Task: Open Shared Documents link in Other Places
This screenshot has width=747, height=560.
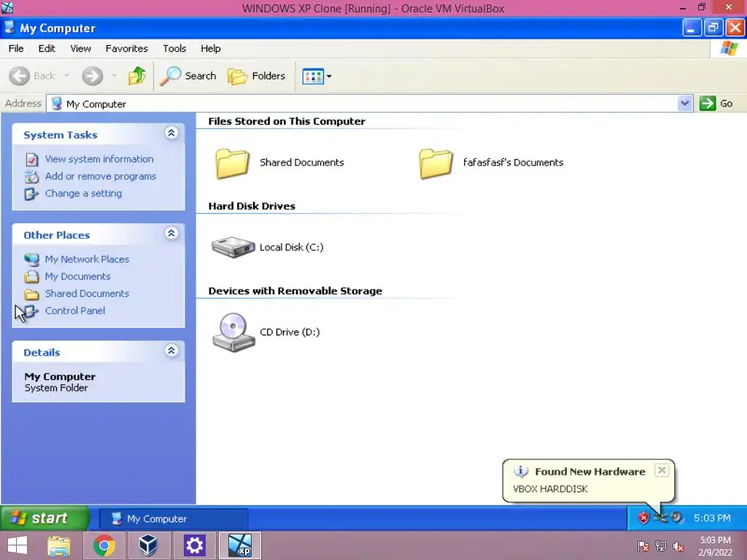Action: click(87, 293)
